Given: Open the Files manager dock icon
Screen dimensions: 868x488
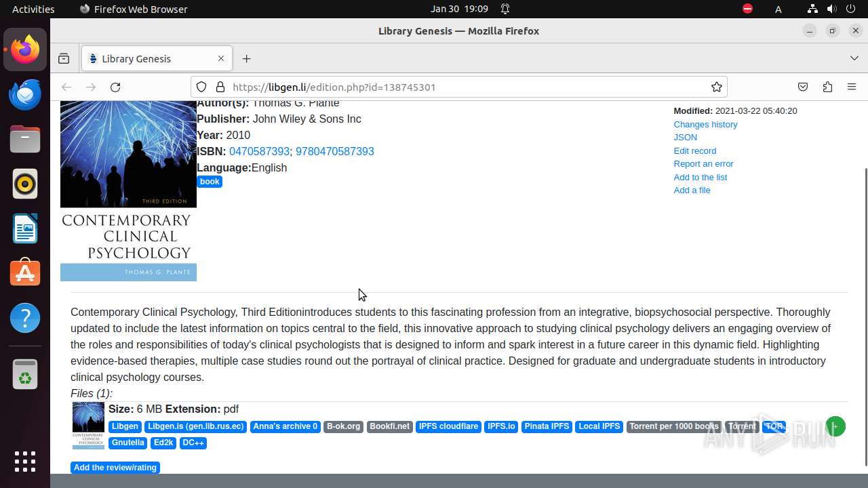Looking at the screenshot, I should (25, 139).
